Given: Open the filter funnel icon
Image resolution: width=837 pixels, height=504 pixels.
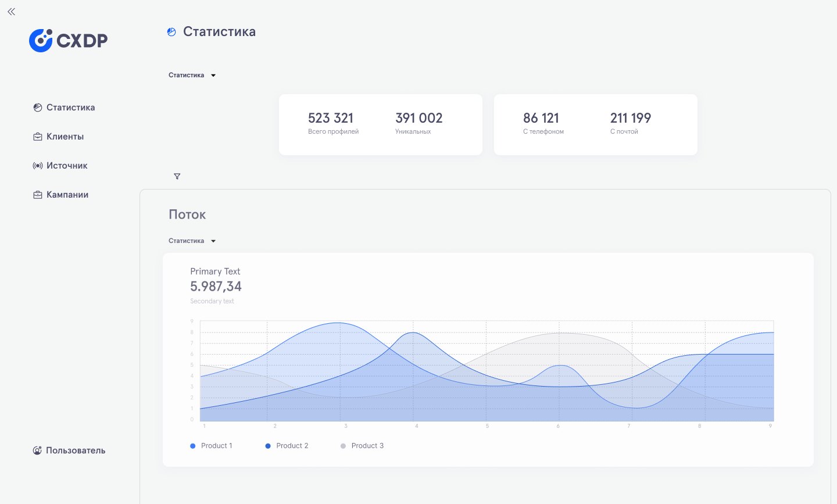Looking at the screenshot, I should pos(177,176).
